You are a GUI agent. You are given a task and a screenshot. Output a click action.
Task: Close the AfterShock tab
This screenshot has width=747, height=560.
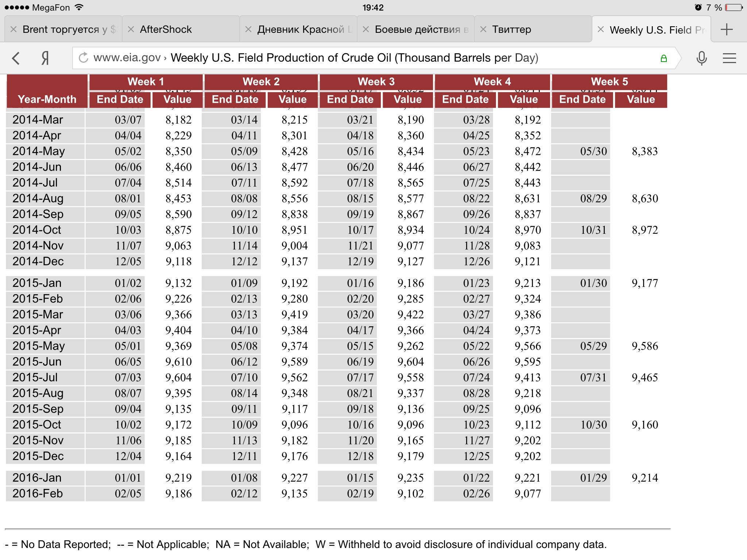click(x=131, y=29)
